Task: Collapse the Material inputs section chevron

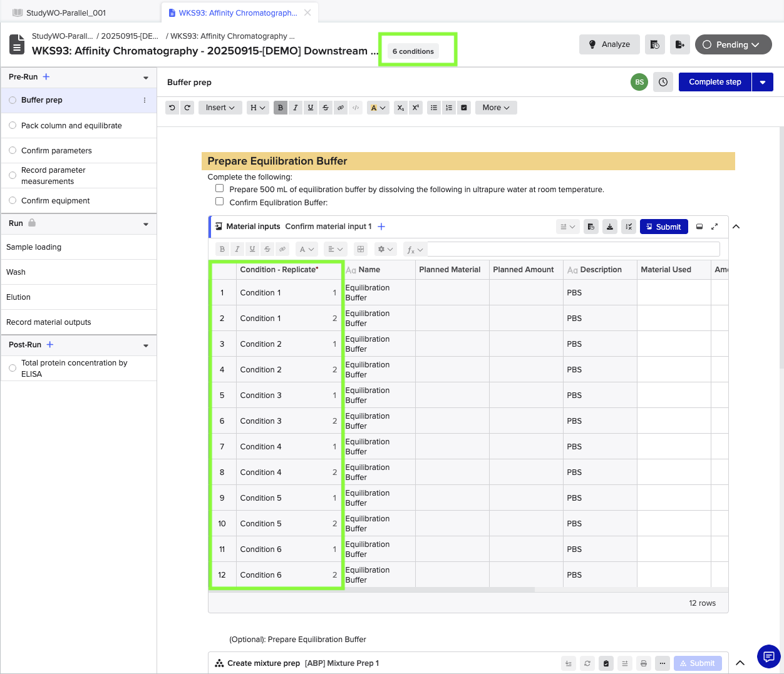Action: (736, 227)
